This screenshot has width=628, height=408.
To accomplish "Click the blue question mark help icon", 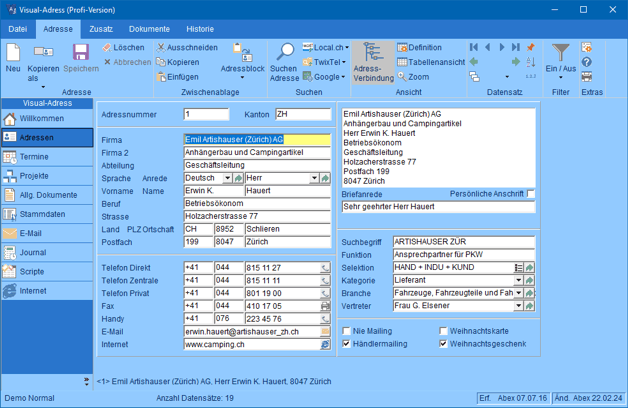I will (587, 62).
